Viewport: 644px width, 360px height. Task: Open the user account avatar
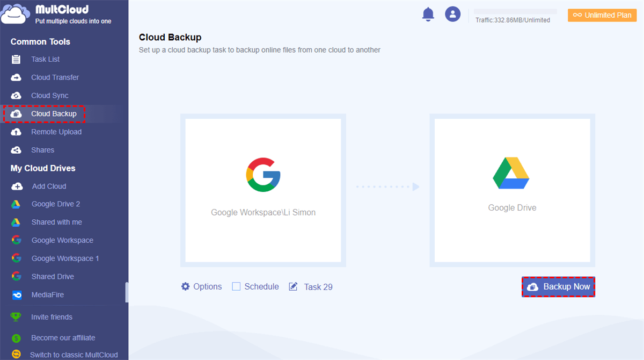[453, 14]
